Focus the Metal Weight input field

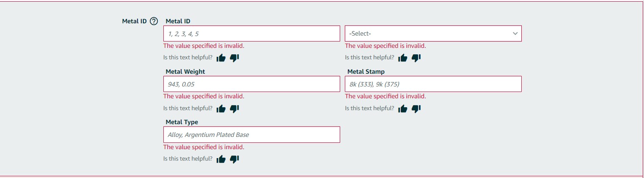point(252,84)
